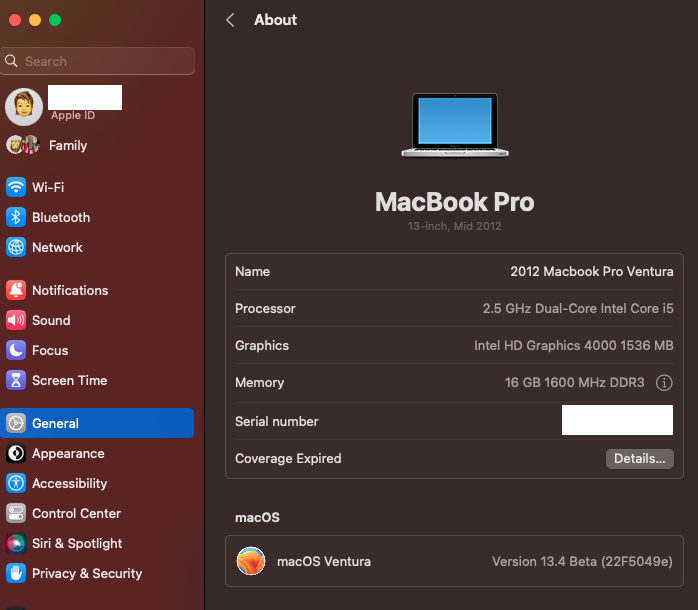698x610 pixels.
Task: Click the Appearance icon
Action: tap(16, 453)
